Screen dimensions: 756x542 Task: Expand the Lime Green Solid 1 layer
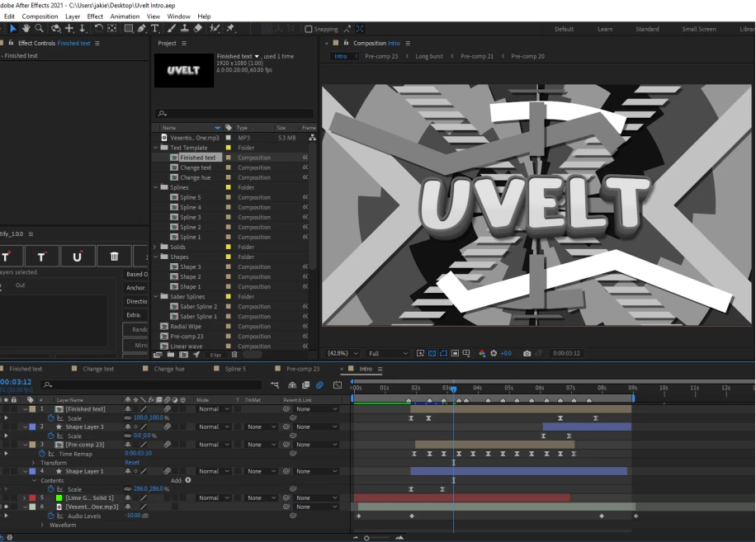pos(25,497)
